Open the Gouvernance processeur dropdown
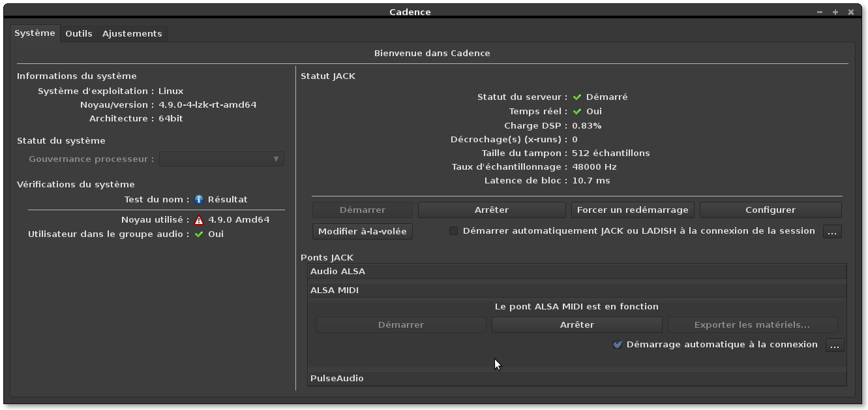 click(222, 159)
